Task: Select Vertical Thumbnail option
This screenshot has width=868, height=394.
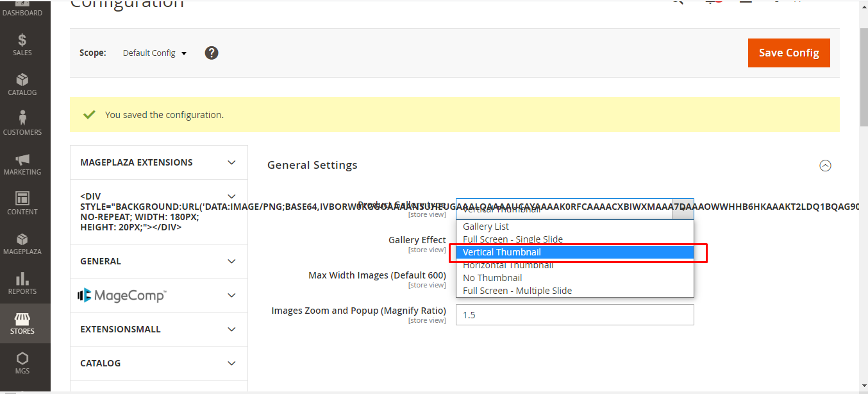Action: tap(574, 252)
